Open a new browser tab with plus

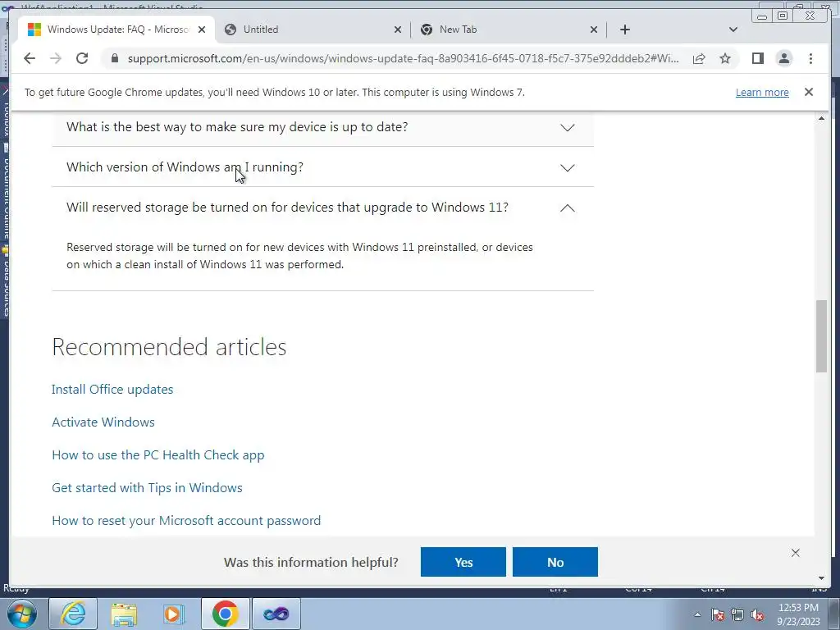click(624, 30)
